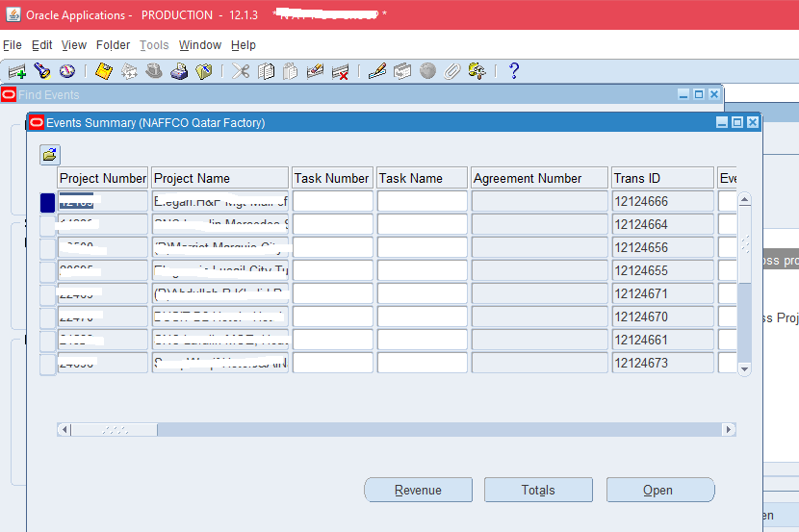Open Window Help question mark icon
The image size is (799, 532).
pyautogui.click(x=514, y=71)
